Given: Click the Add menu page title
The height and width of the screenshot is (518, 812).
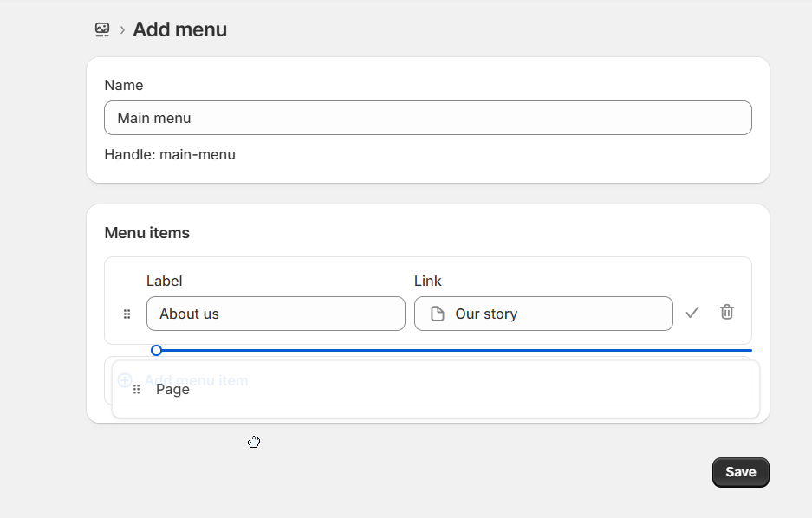Looking at the screenshot, I should point(179,29).
